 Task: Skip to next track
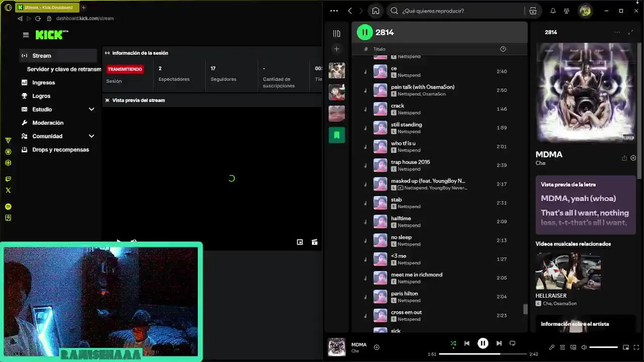coord(499,343)
